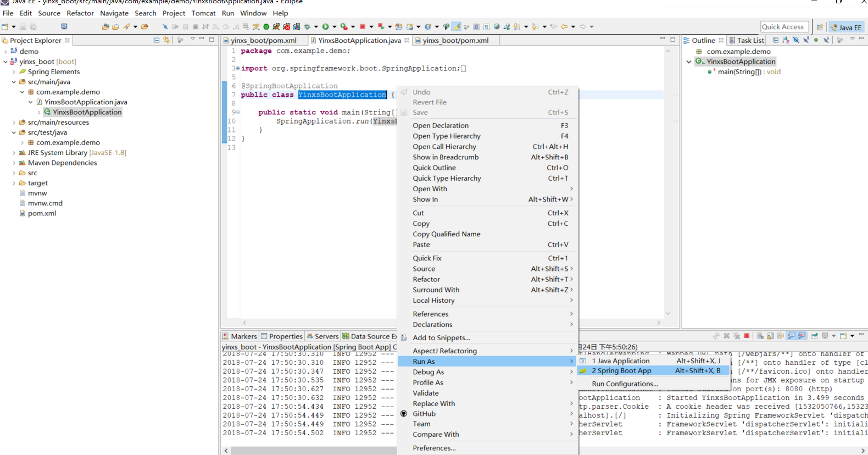Image resolution: width=868 pixels, height=455 pixels.
Task: Click the Quick Access search field
Action: (784, 26)
